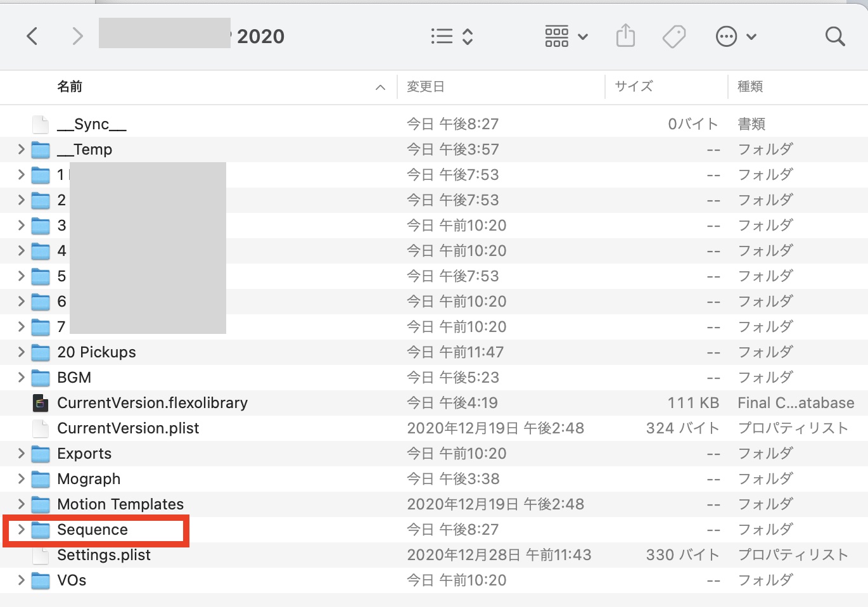
Task: Expand the Exports folder
Action: pyautogui.click(x=21, y=454)
